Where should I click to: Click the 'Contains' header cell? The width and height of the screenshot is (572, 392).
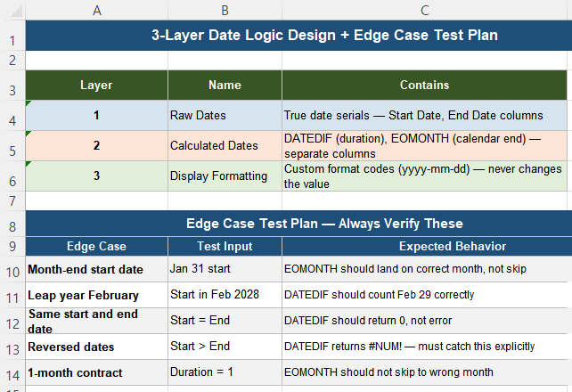click(x=425, y=85)
